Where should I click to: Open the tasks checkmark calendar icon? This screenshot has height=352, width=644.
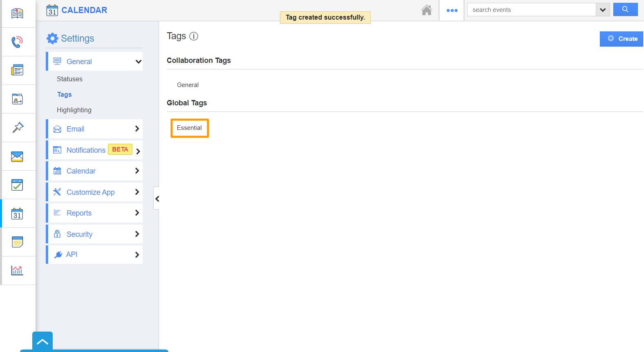pyautogui.click(x=17, y=185)
